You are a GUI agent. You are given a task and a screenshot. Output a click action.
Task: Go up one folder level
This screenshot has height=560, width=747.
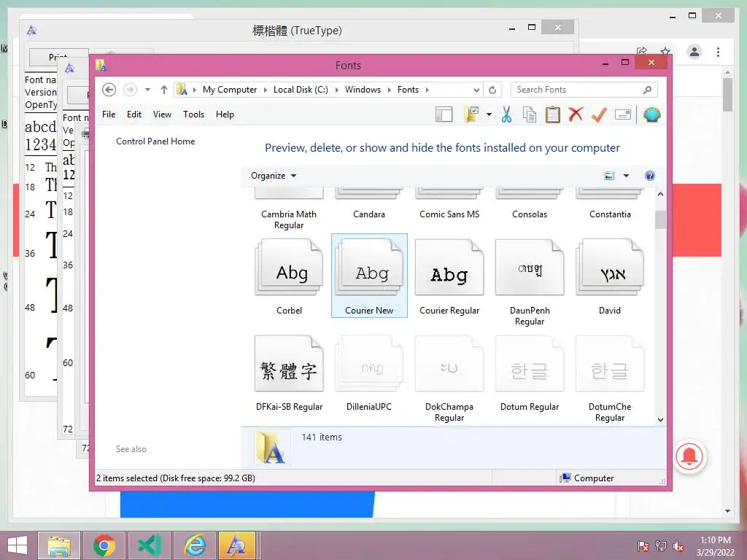click(x=164, y=90)
